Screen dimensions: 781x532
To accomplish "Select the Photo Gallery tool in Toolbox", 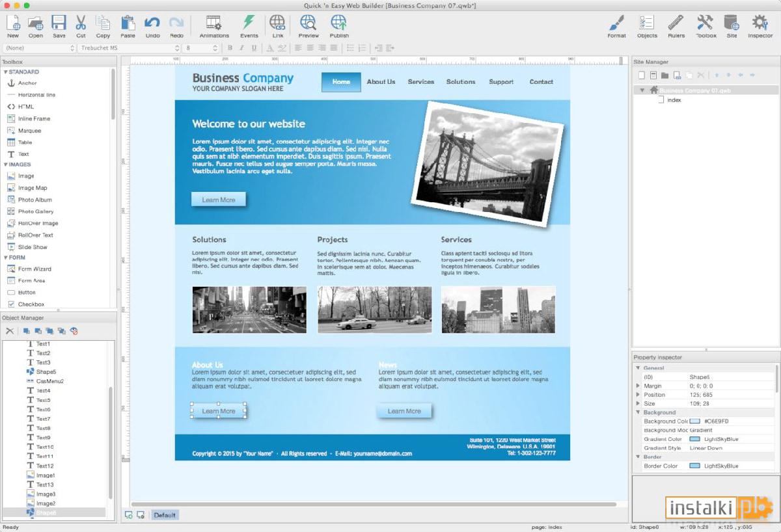I will (31, 211).
